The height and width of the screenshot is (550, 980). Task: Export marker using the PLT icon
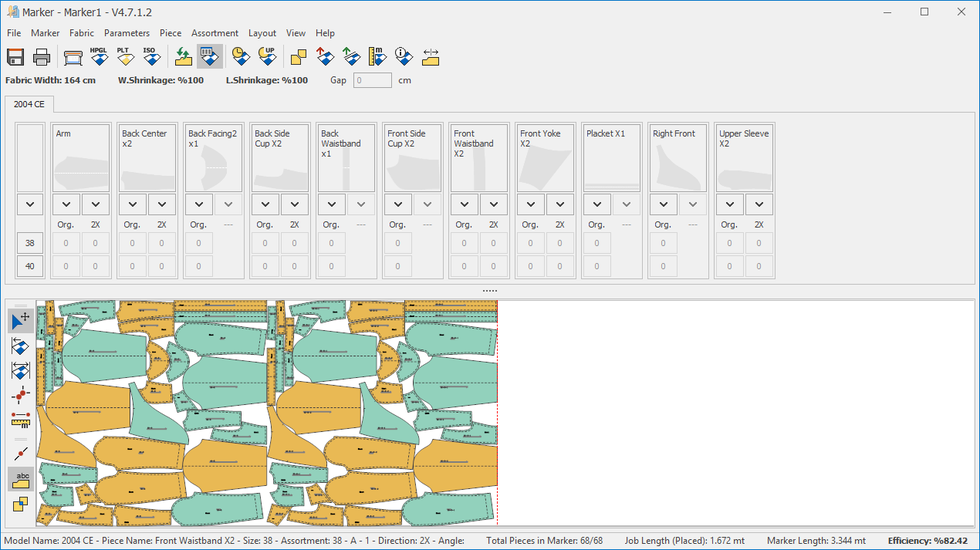(x=124, y=56)
